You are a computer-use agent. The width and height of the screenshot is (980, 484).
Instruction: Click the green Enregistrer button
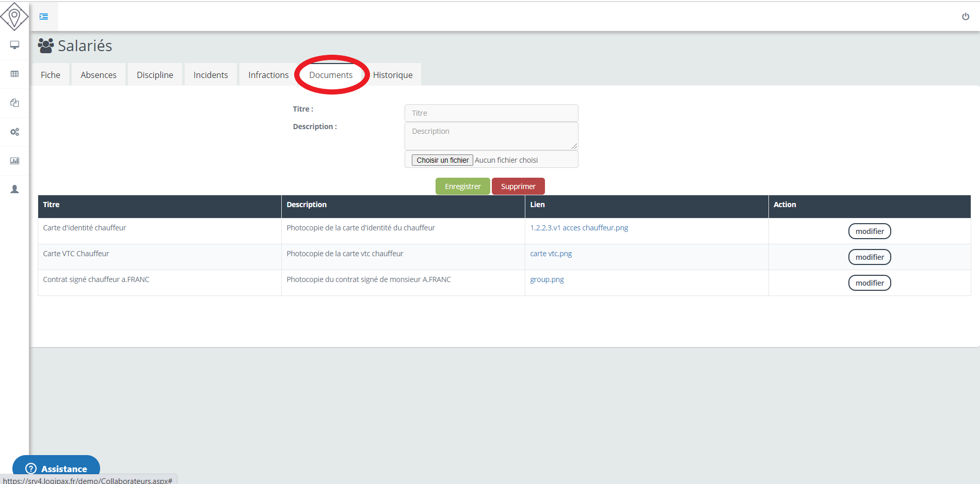tap(462, 186)
